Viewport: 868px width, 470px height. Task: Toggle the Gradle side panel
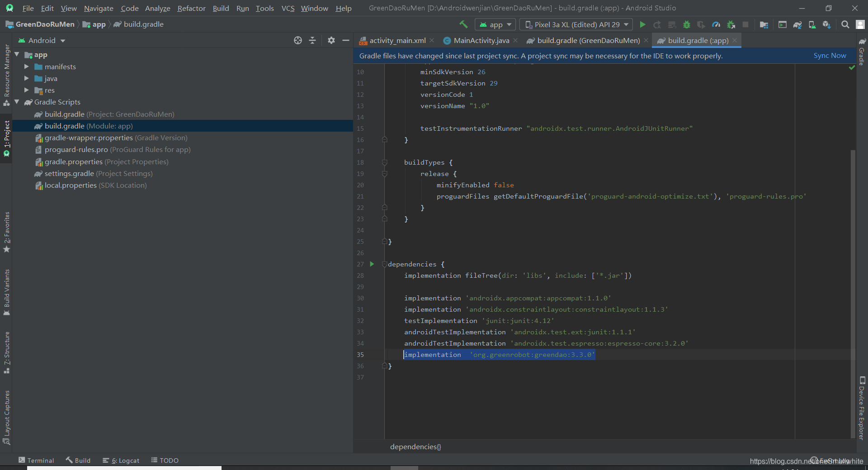point(862,52)
